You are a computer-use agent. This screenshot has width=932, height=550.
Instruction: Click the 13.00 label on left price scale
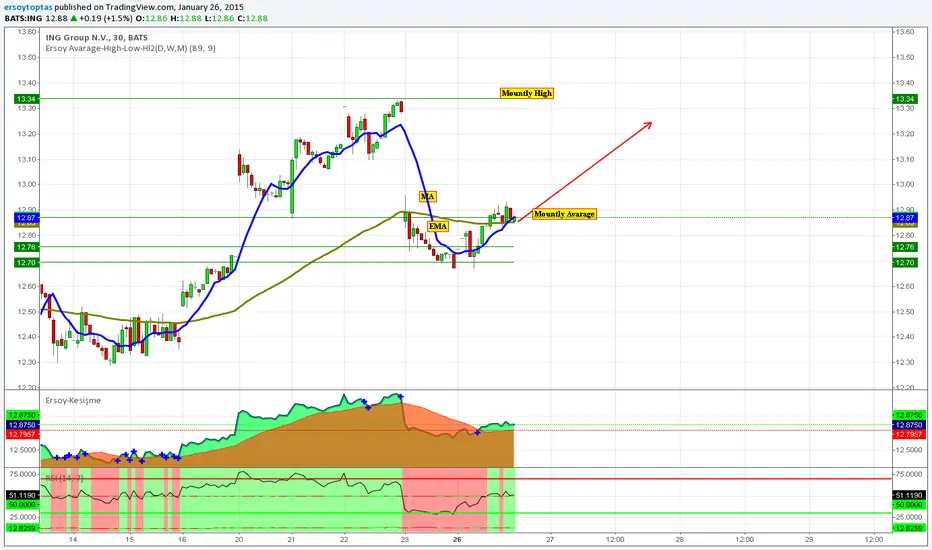point(27,184)
